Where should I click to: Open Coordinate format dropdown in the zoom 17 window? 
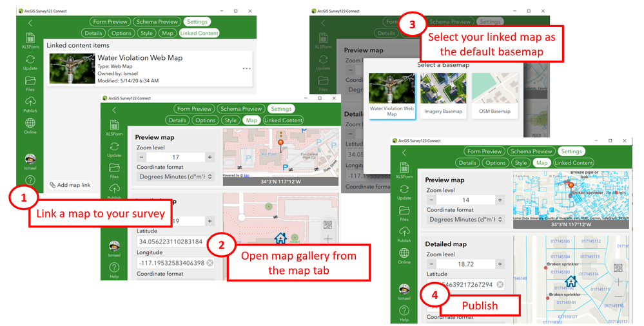(x=176, y=177)
